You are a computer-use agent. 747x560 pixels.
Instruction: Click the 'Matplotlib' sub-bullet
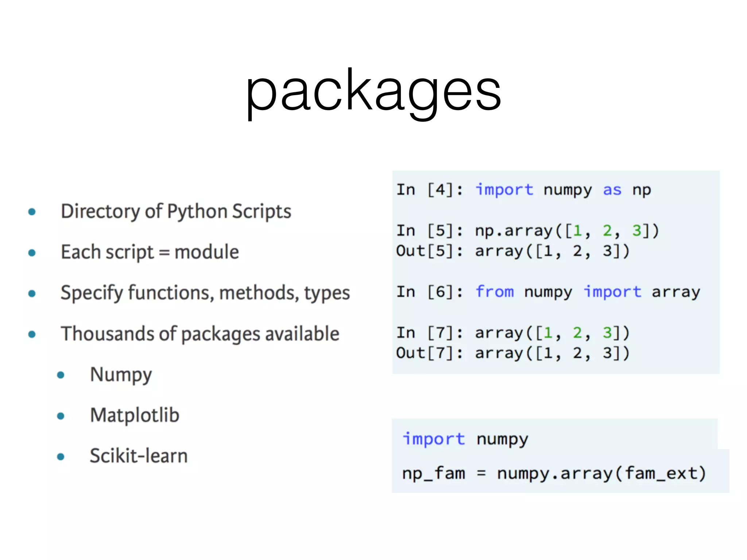(135, 415)
